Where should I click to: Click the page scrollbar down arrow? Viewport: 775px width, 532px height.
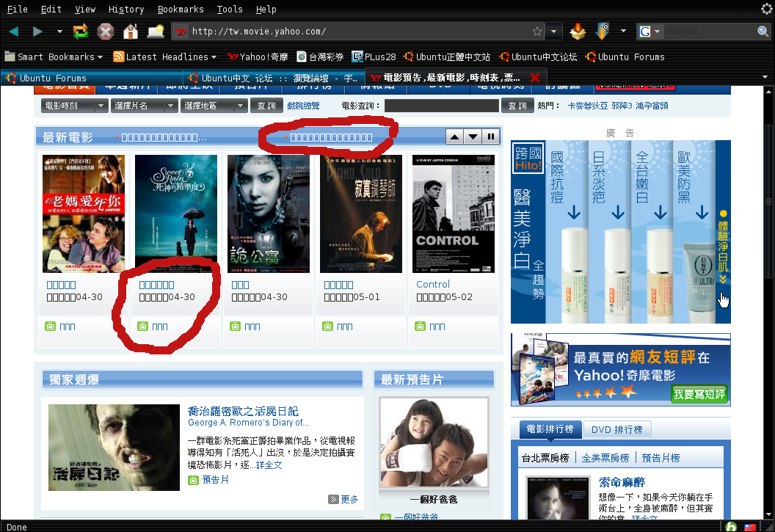[x=768, y=514]
